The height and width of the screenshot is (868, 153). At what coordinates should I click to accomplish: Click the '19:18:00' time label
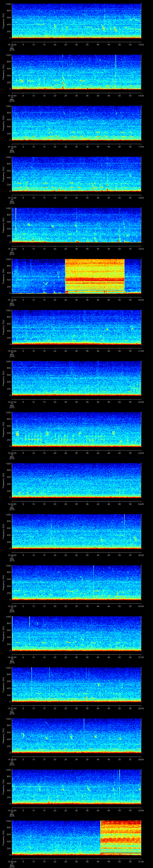click(x=12, y=249)
